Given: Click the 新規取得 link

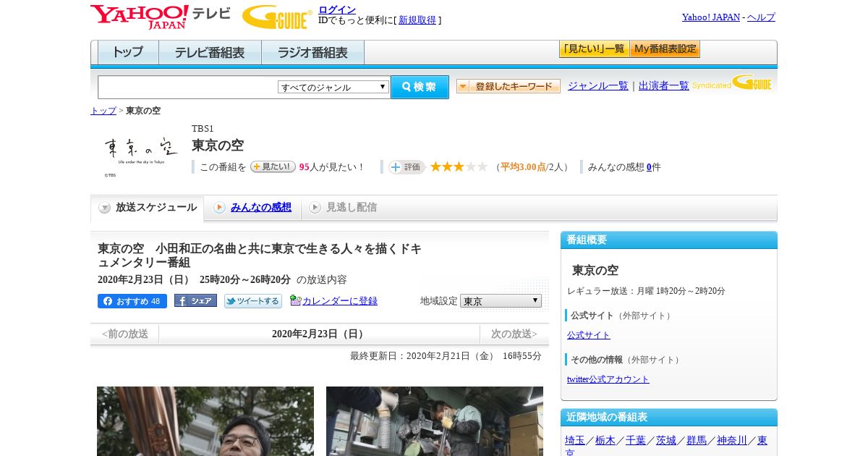Looking at the screenshot, I should click(x=417, y=20).
